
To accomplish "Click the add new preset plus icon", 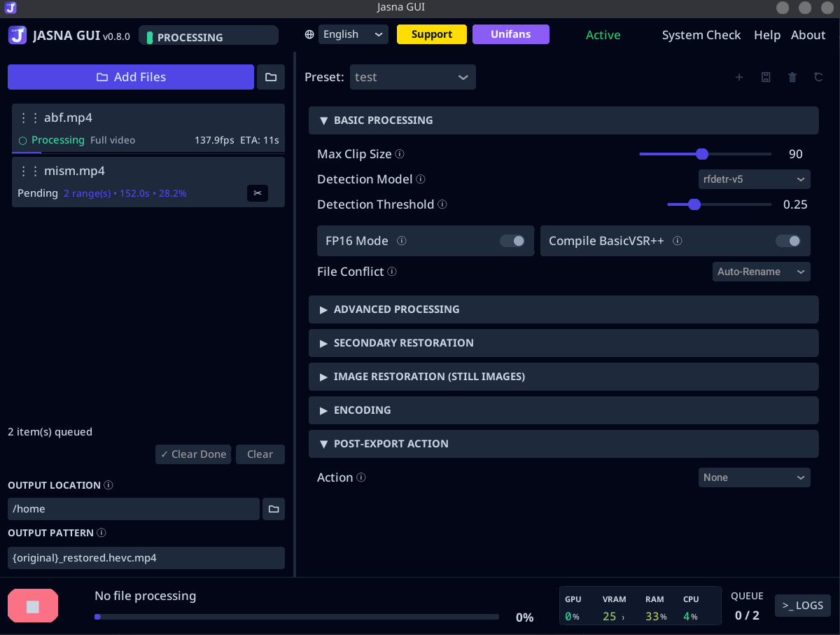I will (x=739, y=77).
